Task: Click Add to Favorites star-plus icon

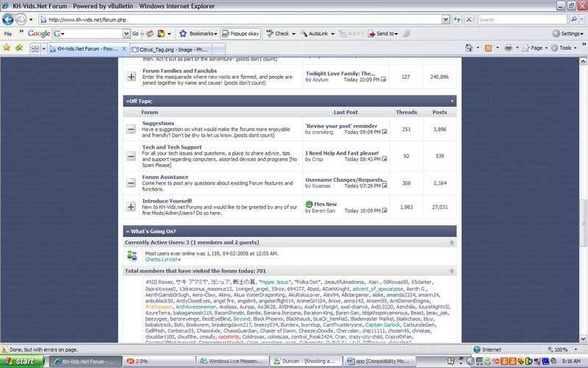Action: pyautogui.click(x=19, y=48)
